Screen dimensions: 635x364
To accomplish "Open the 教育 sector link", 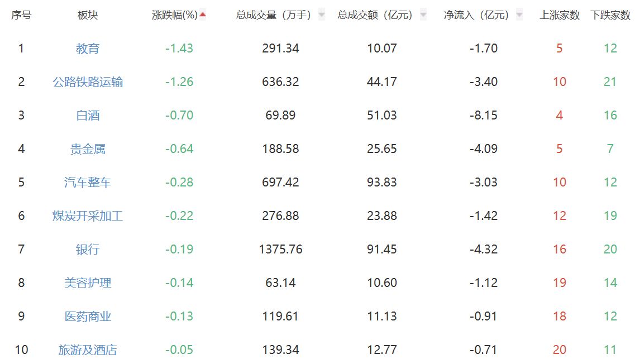I will click(x=88, y=49).
